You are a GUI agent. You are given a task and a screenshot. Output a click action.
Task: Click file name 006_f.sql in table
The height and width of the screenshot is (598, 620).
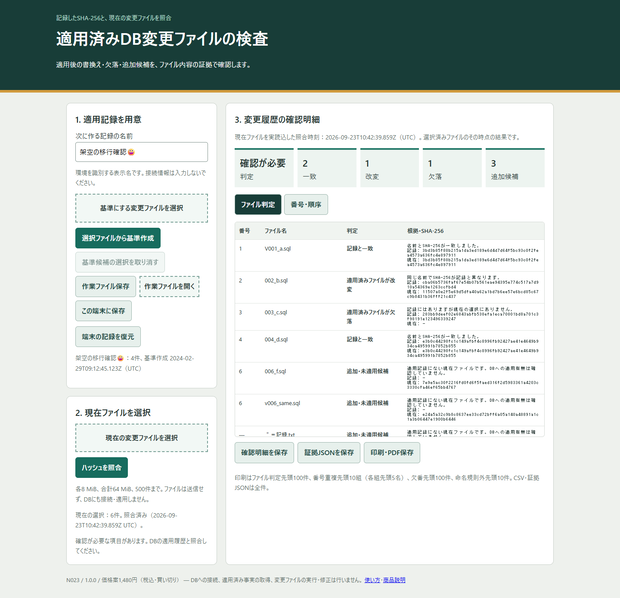pyautogui.click(x=275, y=371)
